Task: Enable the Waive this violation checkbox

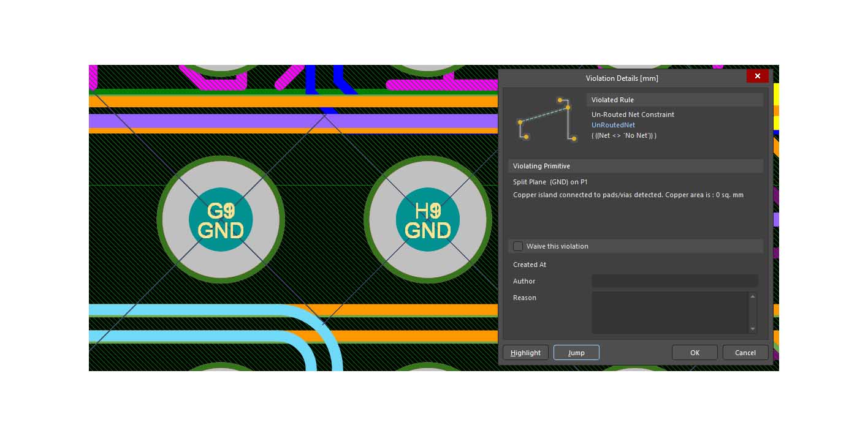Action: [x=519, y=246]
